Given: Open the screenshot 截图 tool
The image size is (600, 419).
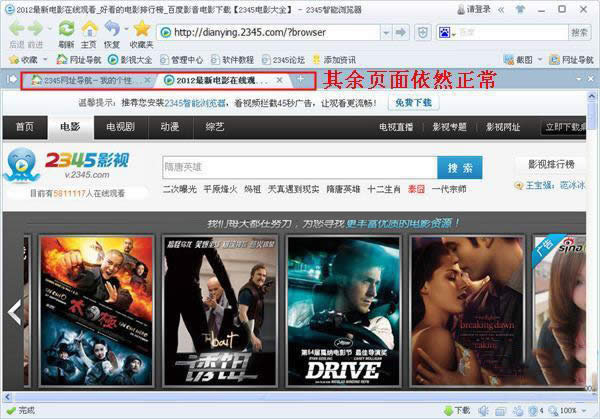Looking at the screenshot, I should (x=519, y=60).
